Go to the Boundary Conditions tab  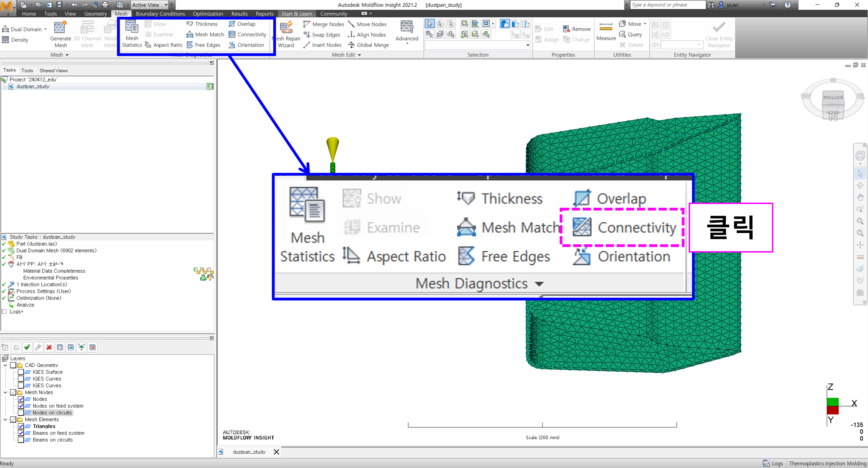[160, 14]
